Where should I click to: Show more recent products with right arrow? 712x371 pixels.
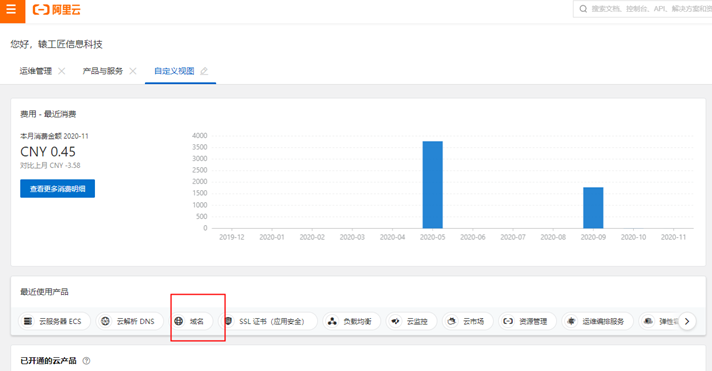pyautogui.click(x=687, y=321)
